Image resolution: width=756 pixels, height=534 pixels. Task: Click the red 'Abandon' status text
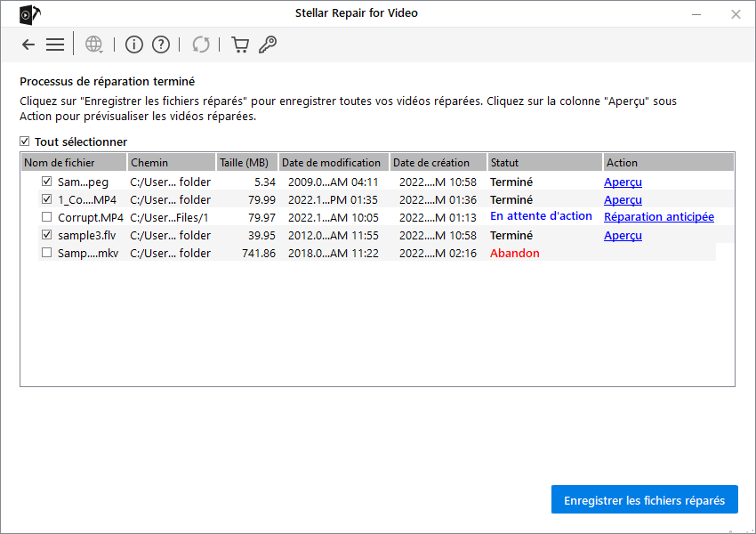tap(515, 254)
